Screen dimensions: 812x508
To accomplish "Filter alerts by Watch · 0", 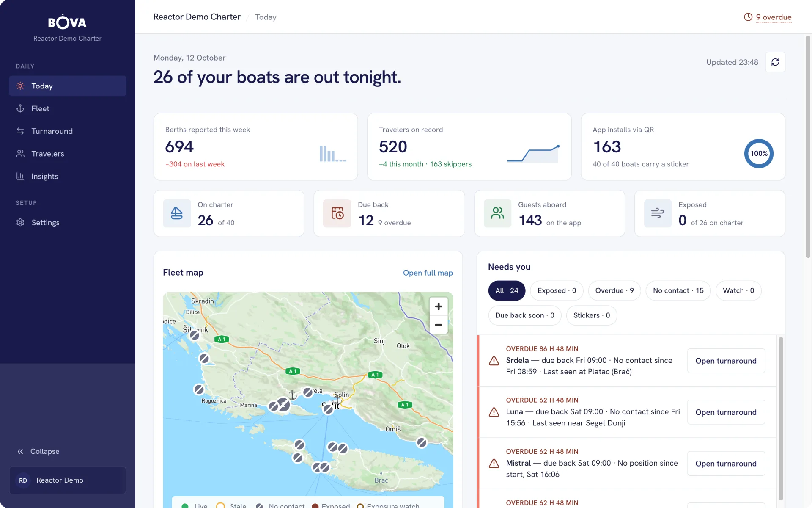I will (738, 290).
